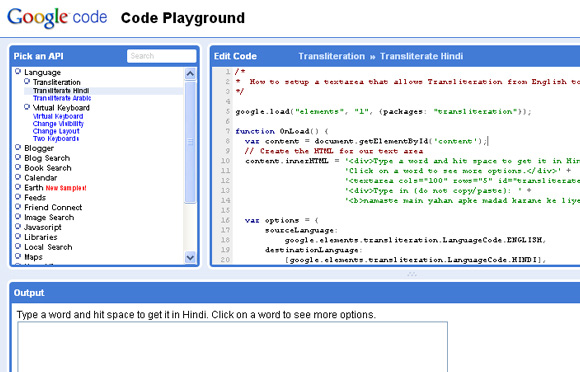Expand the Javascript node
The width and height of the screenshot is (580, 372).
18,226
